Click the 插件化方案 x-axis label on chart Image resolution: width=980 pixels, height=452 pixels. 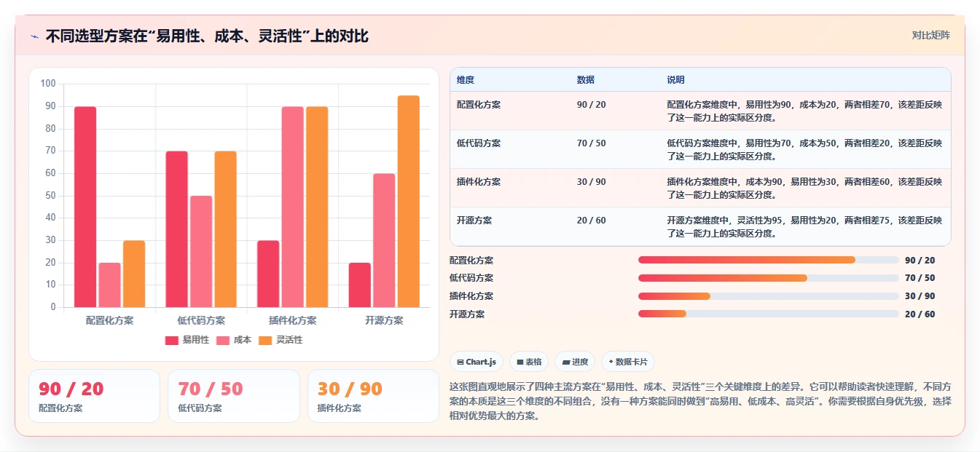(x=292, y=320)
